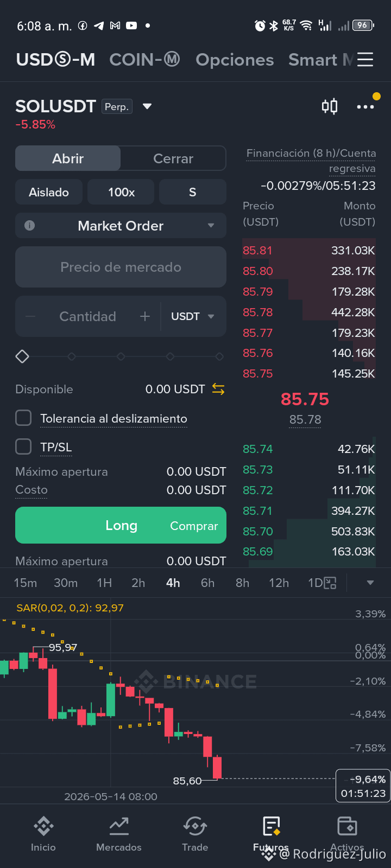Open Trade in bottom navigation
The height and width of the screenshot is (868, 391).
point(195,834)
